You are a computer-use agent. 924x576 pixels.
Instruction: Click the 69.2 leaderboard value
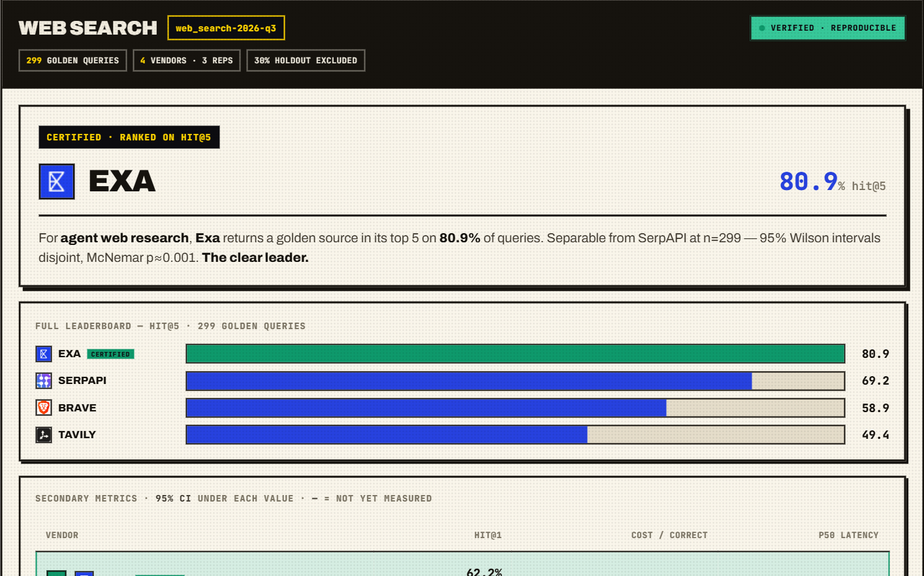(876, 381)
